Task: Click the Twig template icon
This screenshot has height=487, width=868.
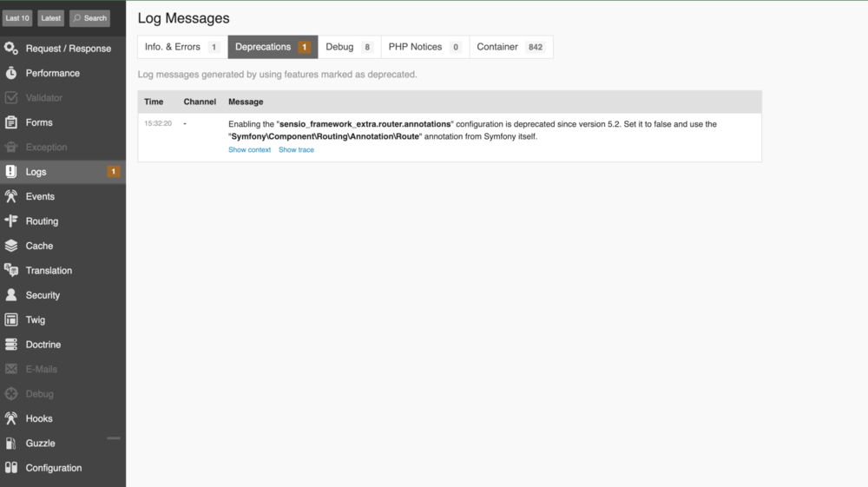Action: tap(11, 319)
